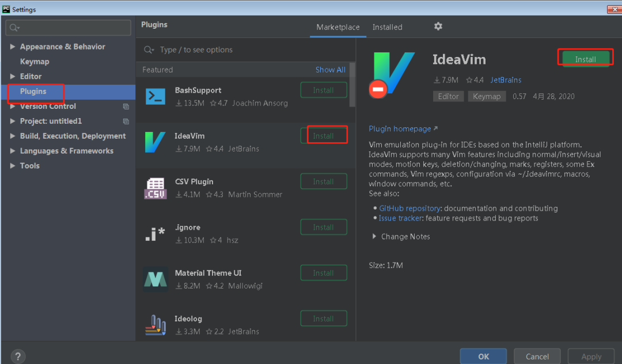The height and width of the screenshot is (364, 622).
Task: Expand the Editor tree item
Action: 14,76
